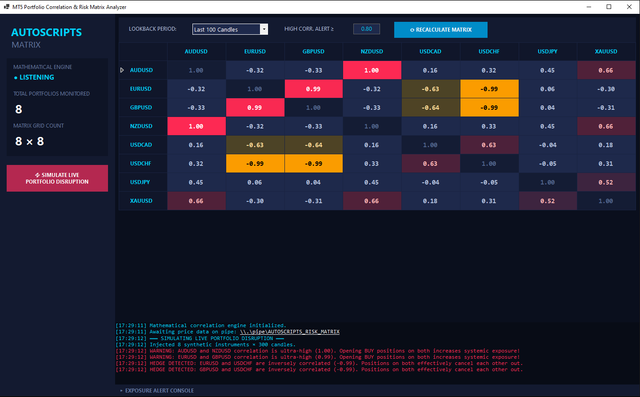
Task: Click the EURUSD column header
Action: tap(255, 51)
